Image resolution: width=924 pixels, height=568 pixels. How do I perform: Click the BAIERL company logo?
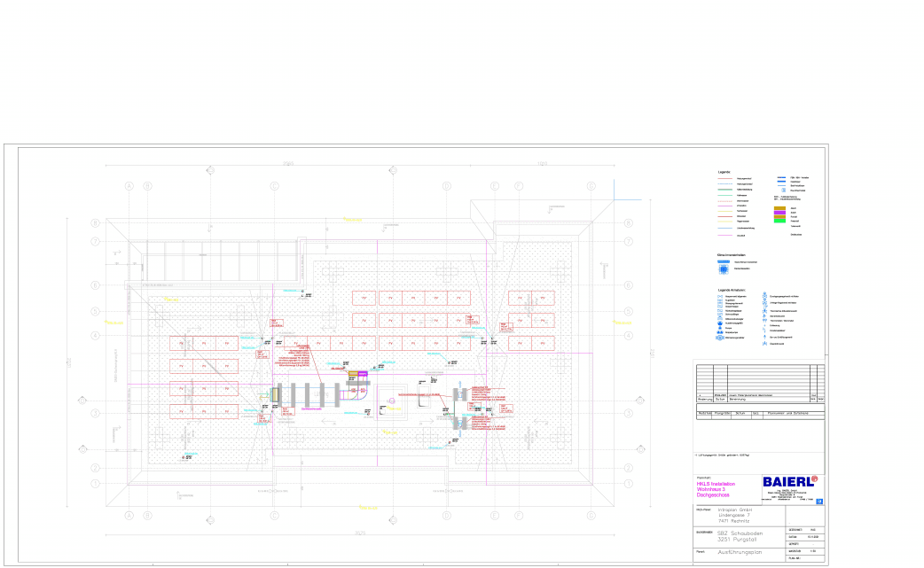787,481
